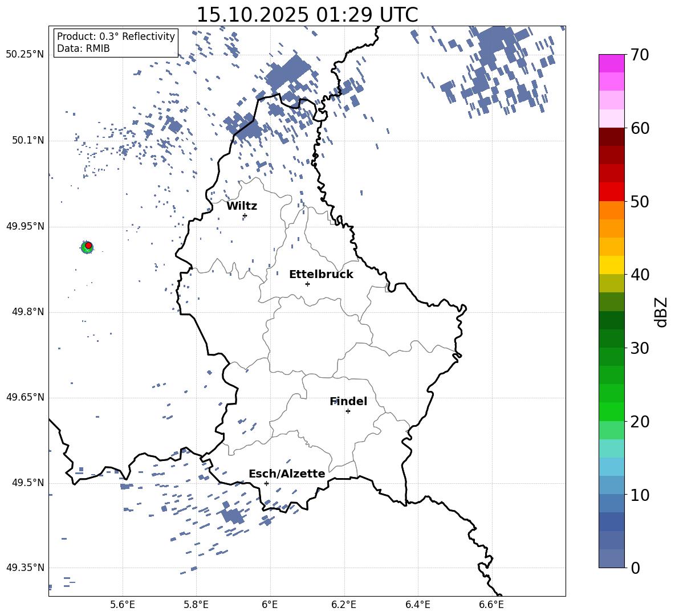The height and width of the screenshot is (616, 675).
Task: Click the 20 tick label on colorbar
Action: (639, 421)
